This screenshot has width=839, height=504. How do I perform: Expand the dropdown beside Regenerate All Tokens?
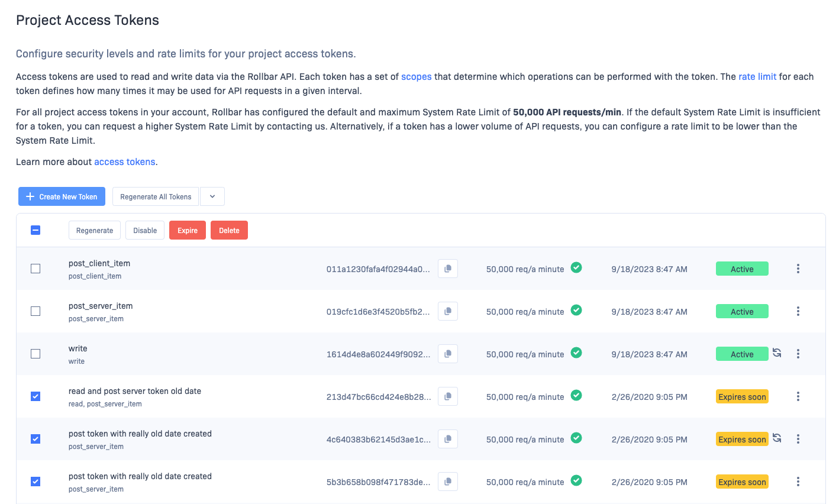point(212,196)
